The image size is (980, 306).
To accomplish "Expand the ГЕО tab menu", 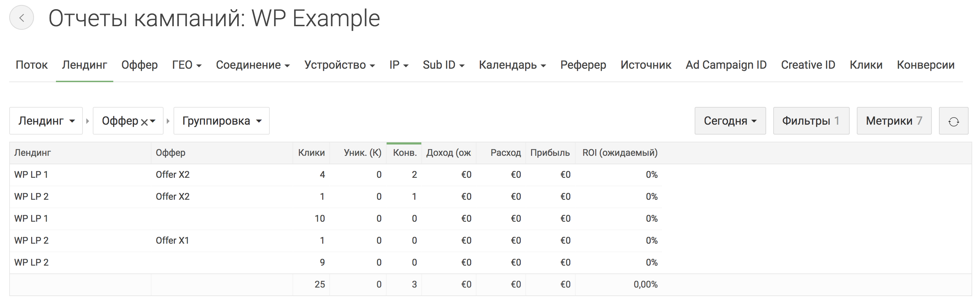I will [187, 65].
